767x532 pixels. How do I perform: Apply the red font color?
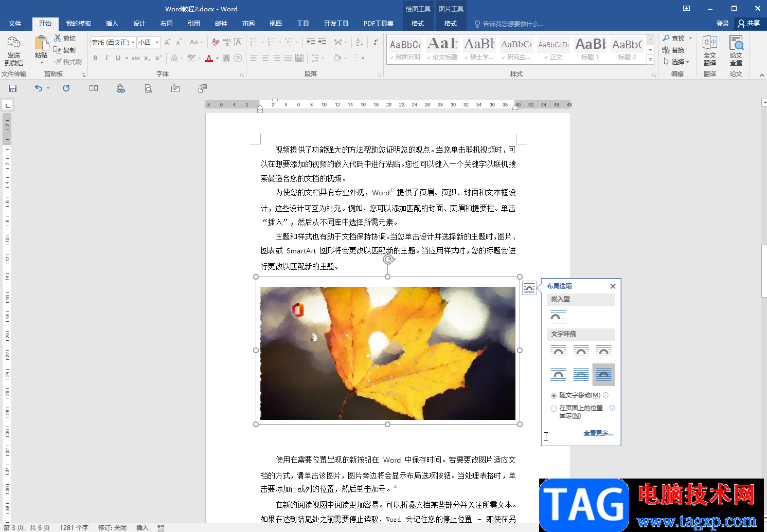click(x=209, y=58)
